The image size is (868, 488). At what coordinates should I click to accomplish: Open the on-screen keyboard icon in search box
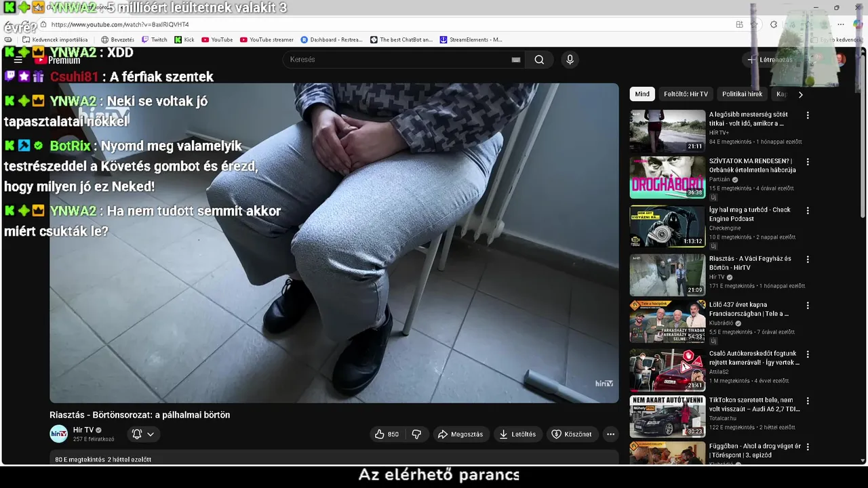pyautogui.click(x=516, y=60)
